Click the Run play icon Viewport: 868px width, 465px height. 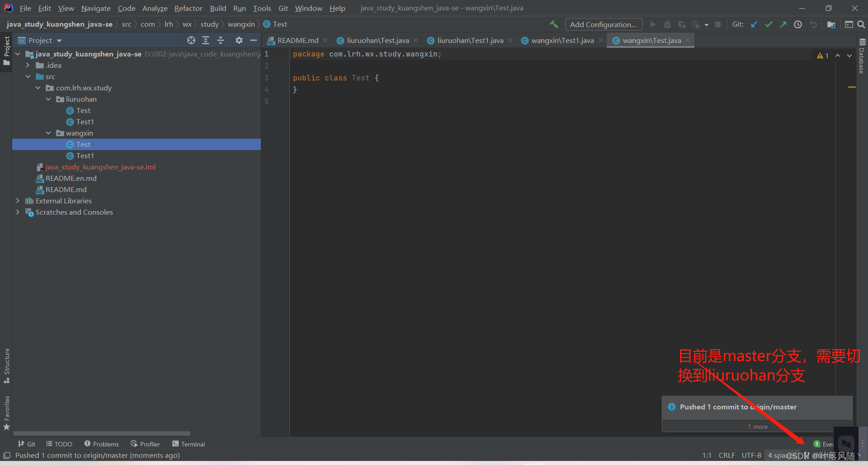[653, 24]
